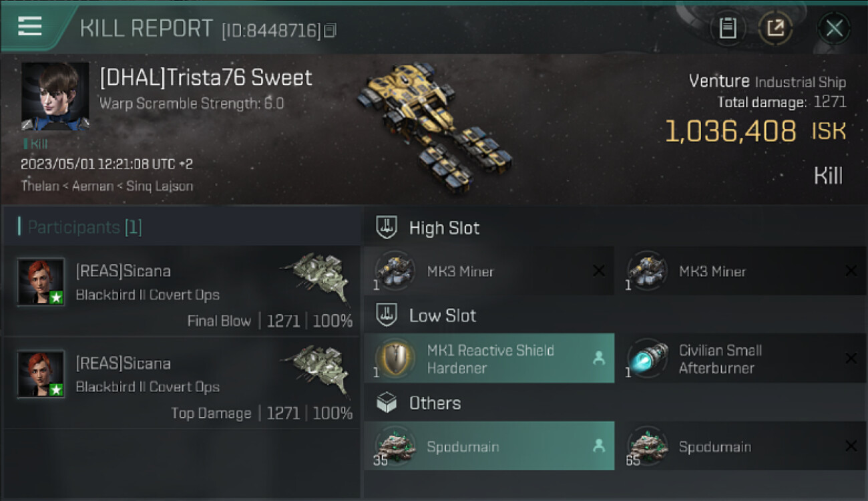Click the clipboard report icon
Image resolution: width=868 pixels, height=501 pixels.
tap(728, 28)
